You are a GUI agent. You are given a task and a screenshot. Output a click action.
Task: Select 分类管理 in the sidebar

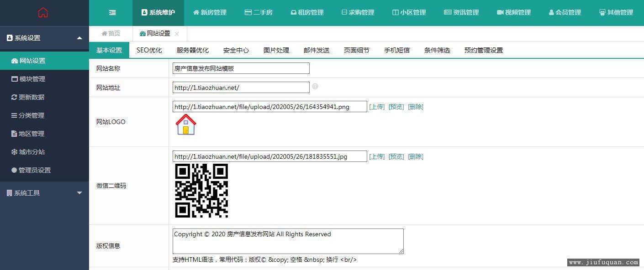(x=44, y=115)
